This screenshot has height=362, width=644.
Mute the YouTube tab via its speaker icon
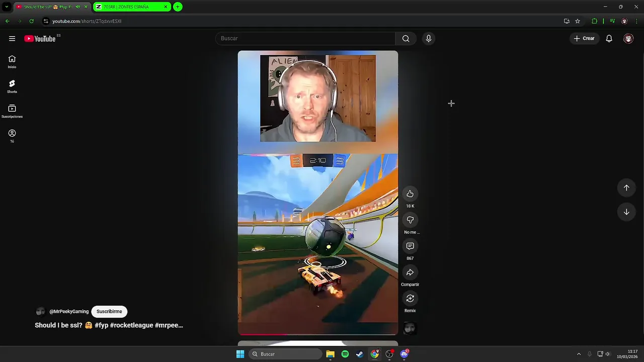pyautogui.click(x=77, y=7)
